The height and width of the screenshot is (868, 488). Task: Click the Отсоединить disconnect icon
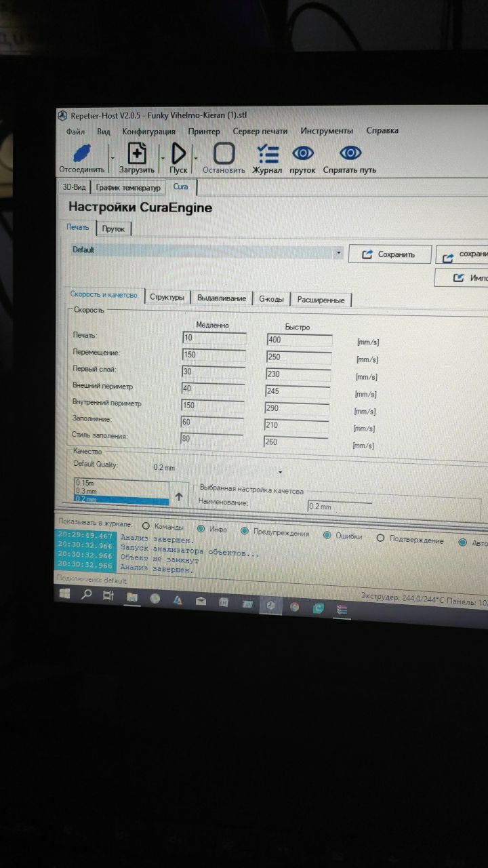pyautogui.click(x=81, y=153)
